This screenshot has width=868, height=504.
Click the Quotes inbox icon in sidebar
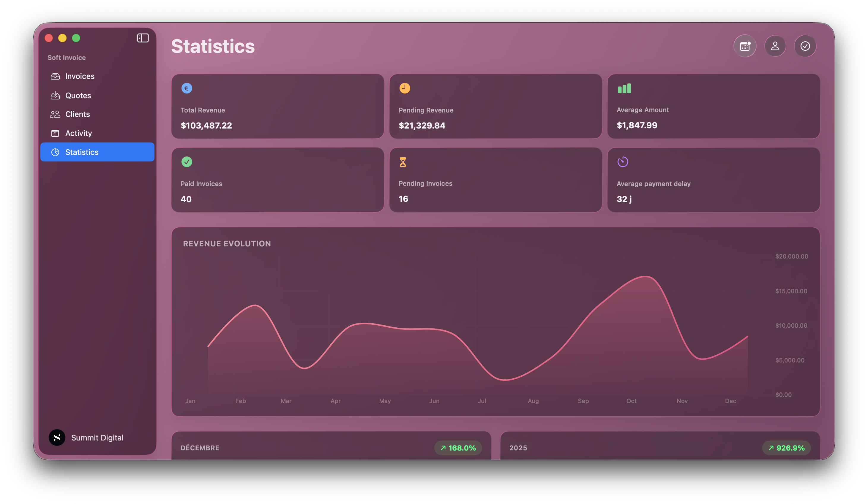pyautogui.click(x=55, y=95)
